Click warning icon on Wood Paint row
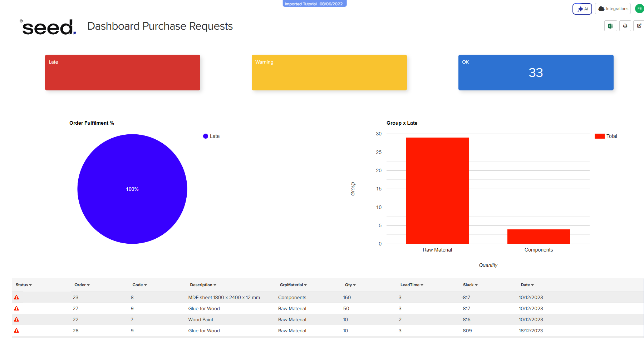The width and height of the screenshot is (644, 338). click(x=16, y=319)
